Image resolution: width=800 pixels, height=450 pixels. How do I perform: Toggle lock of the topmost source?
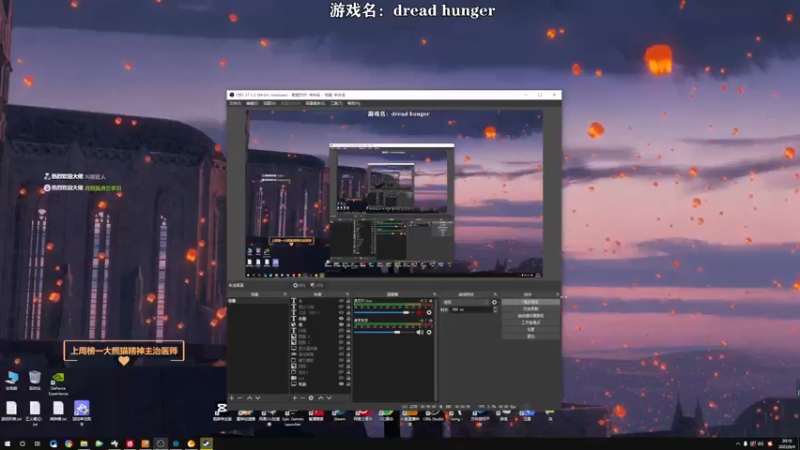(348, 301)
